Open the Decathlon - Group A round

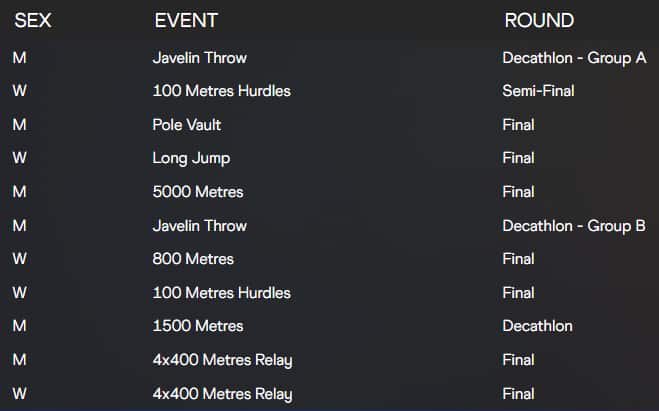point(574,58)
